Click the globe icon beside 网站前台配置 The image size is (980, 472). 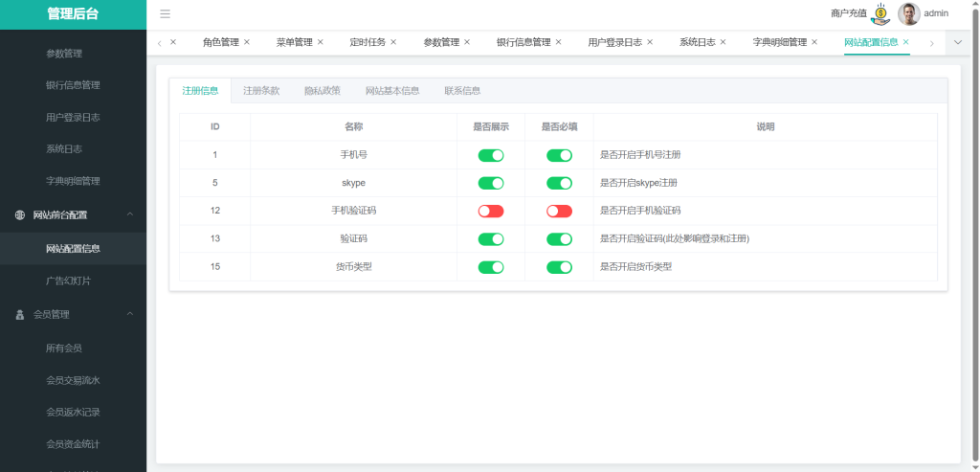(20, 215)
